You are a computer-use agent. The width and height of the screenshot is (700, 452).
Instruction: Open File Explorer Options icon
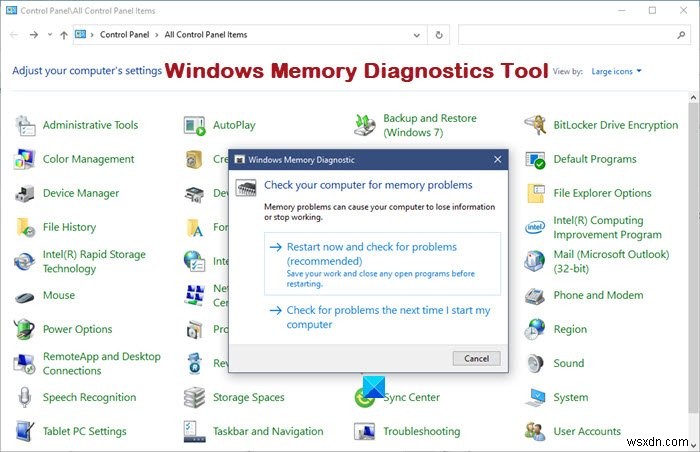click(x=535, y=193)
